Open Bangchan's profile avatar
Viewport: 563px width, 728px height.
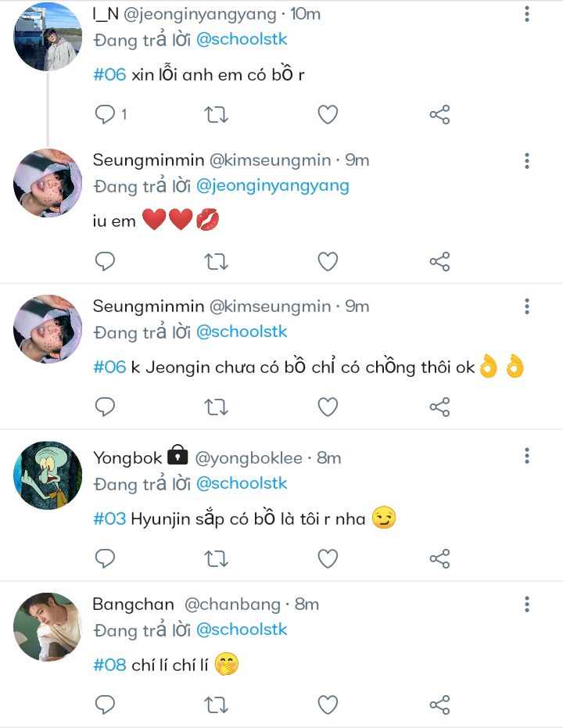pos(48,626)
